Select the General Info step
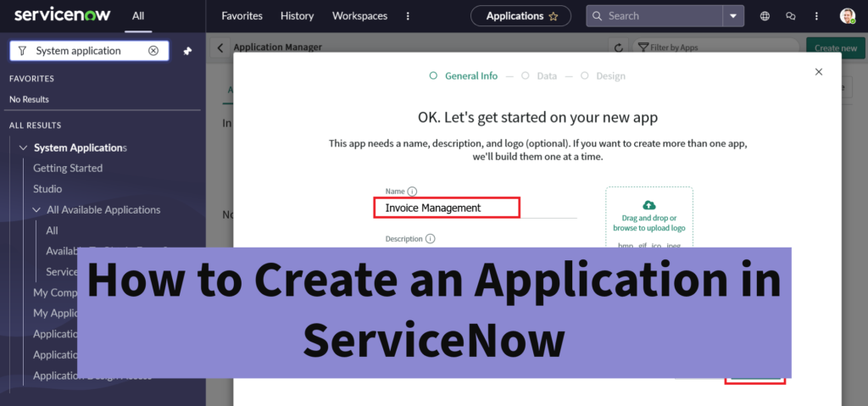 click(x=464, y=76)
